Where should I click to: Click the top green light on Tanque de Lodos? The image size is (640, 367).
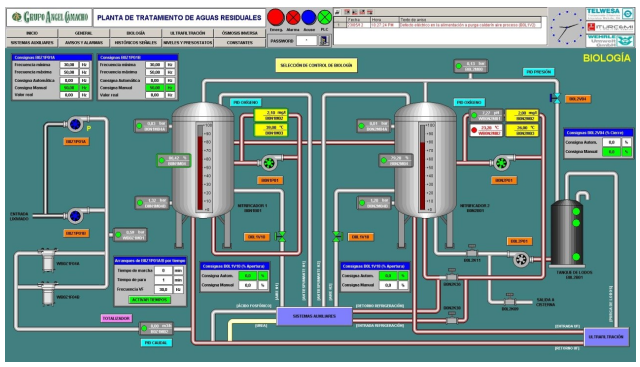576,211
